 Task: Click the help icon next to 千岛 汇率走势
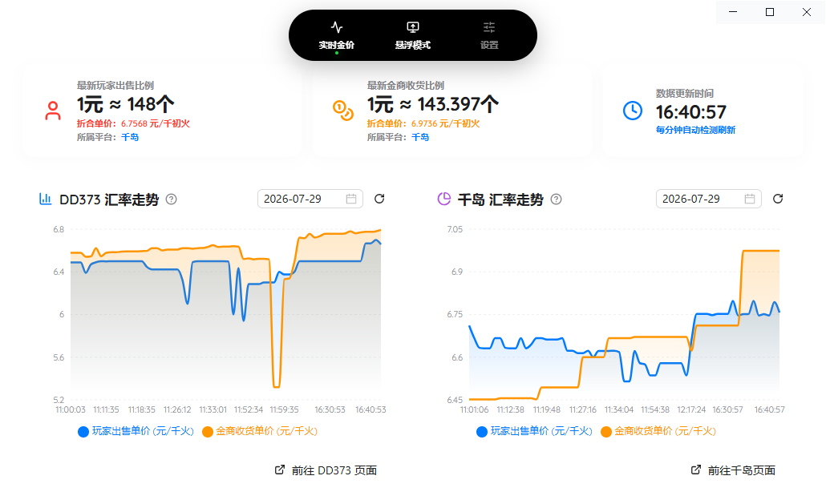pyautogui.click(x=557, y=200)
